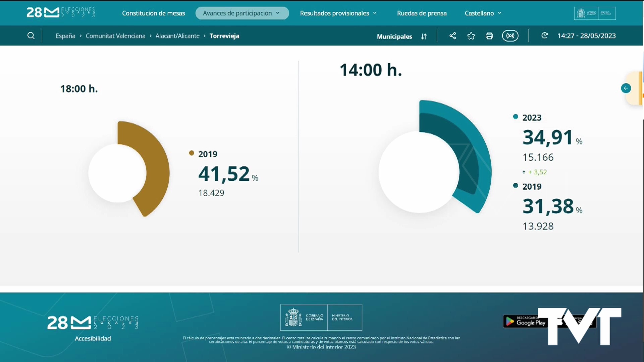Expand Resultados provisionales dropdown
Screen dimensions: 644x362
click(x=338, y=13)
